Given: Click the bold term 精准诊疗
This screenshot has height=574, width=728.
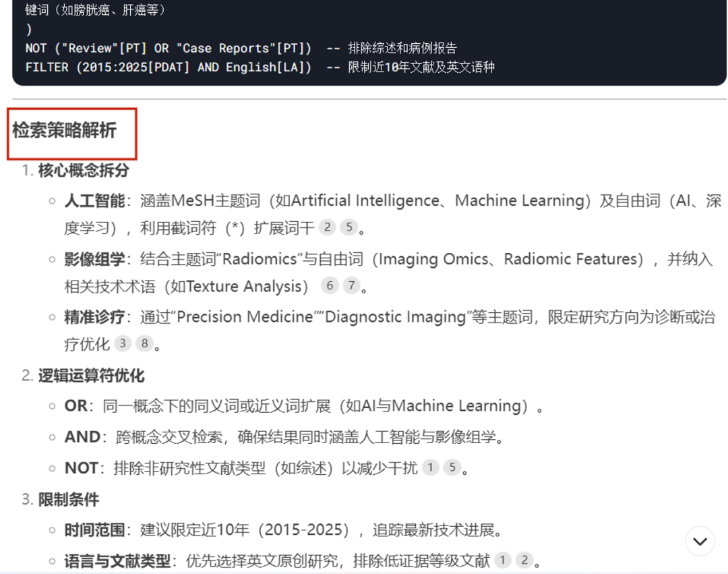Looking at the screenshot, I should [x=95, y=317].
